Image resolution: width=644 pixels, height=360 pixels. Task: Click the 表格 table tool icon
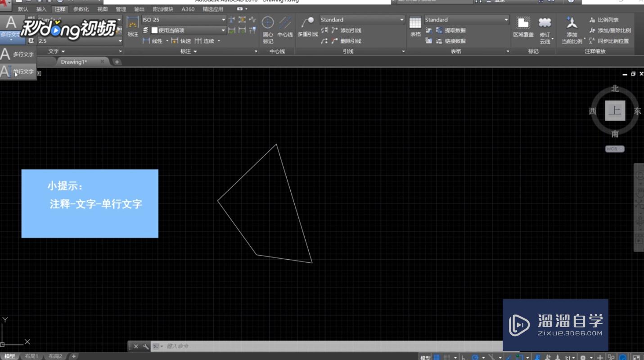click(415, 27)
